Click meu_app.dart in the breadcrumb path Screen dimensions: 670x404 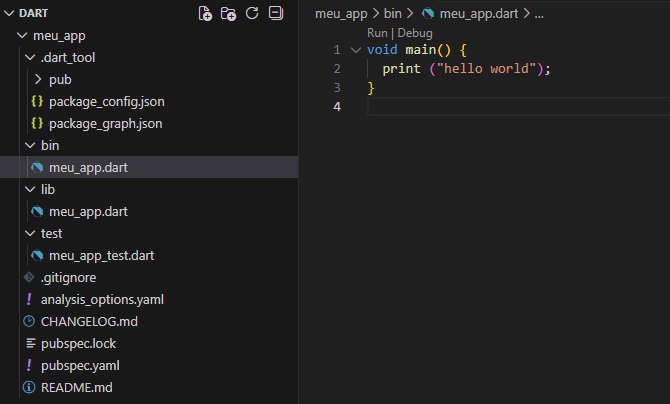479,14
